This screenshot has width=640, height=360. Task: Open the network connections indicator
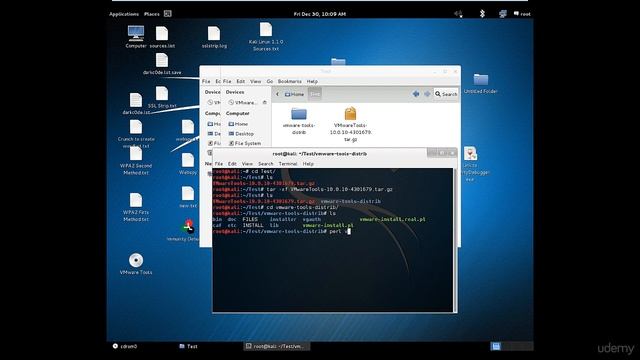click(502, 14)
